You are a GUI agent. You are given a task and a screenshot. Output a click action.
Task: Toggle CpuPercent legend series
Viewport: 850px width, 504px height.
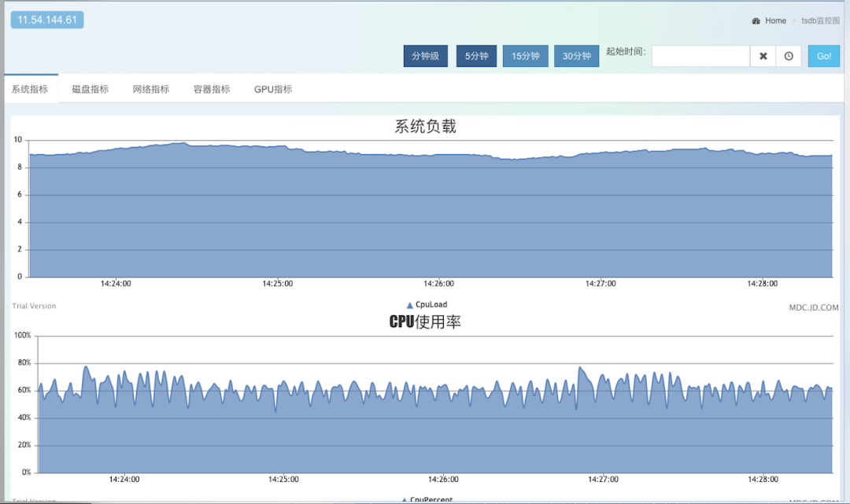[x=427, y=499]
